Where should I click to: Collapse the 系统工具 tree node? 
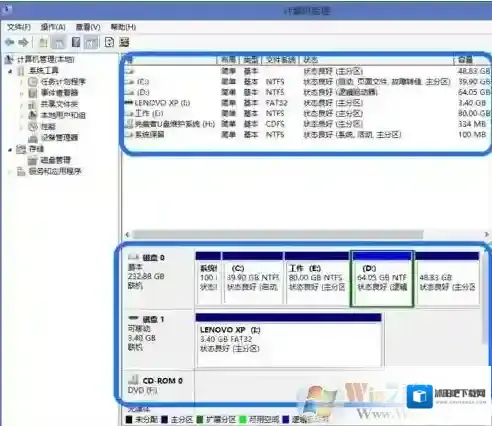point(10,71)
